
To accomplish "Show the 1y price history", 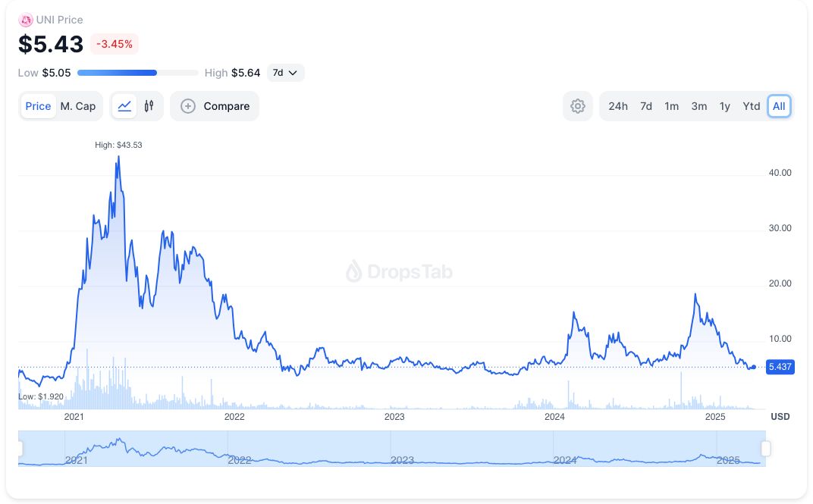I will [x=725, y=106].
